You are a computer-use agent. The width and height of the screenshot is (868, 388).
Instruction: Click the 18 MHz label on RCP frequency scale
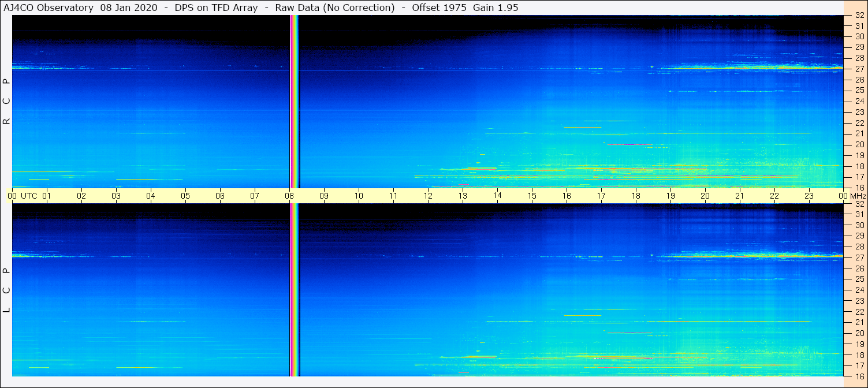coord(859,166)
